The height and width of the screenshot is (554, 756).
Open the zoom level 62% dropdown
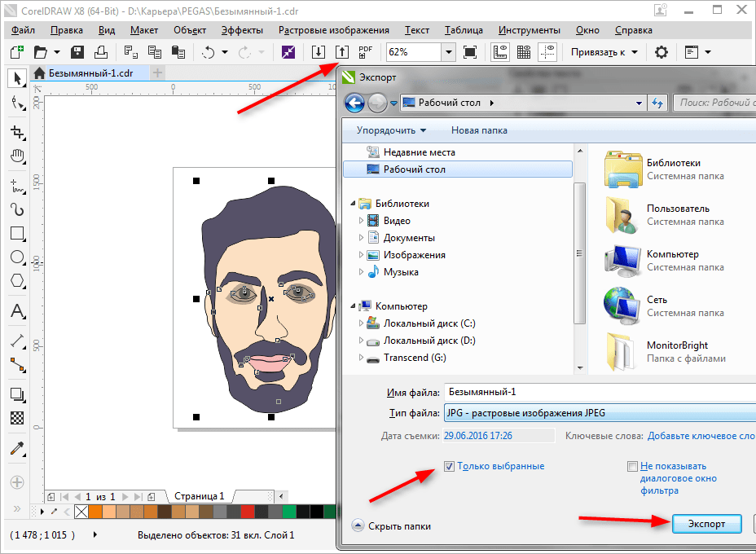click(x=448, y=52)
